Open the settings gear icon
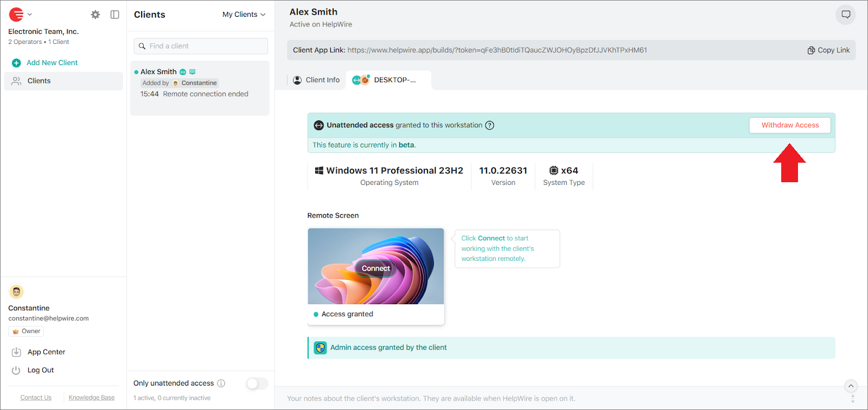The width and height of the screenshot is (868, 410). point(95,15)
